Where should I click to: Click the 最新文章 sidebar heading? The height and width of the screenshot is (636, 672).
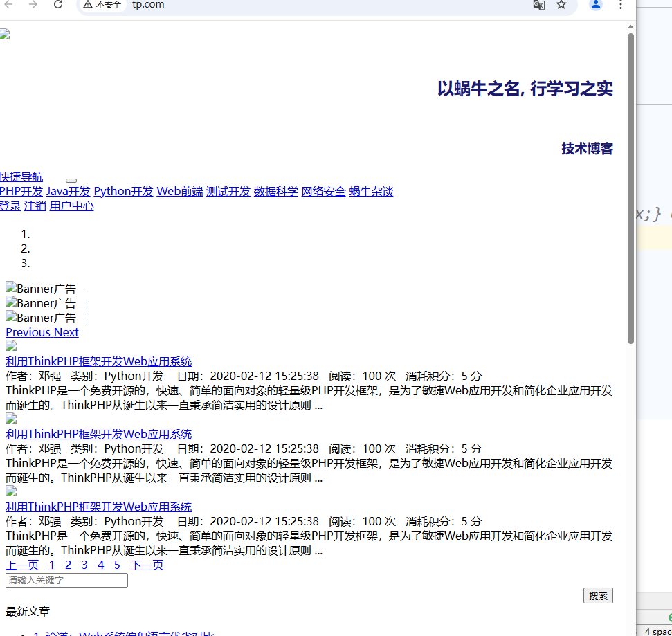click(x=28, y=612)
